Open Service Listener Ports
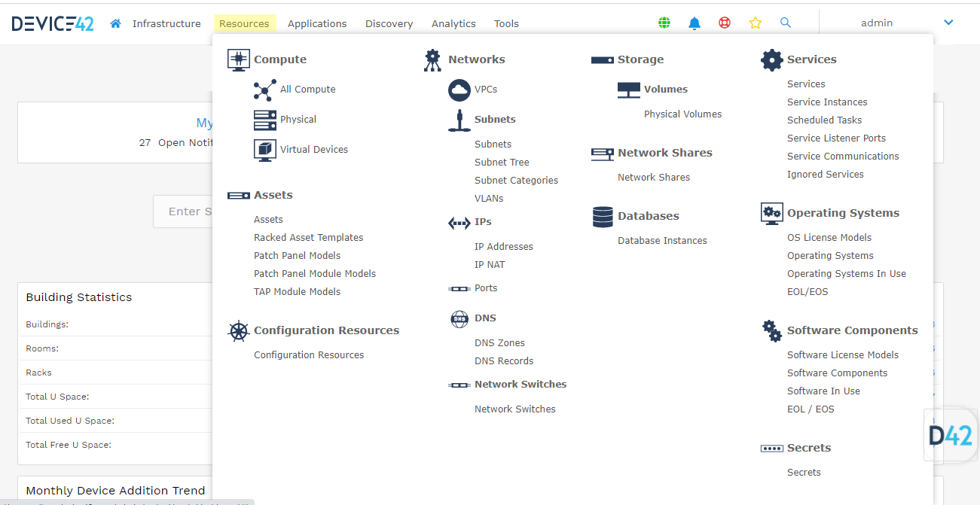The width and height of the screenshot is (980, 505). click(836, 138)
